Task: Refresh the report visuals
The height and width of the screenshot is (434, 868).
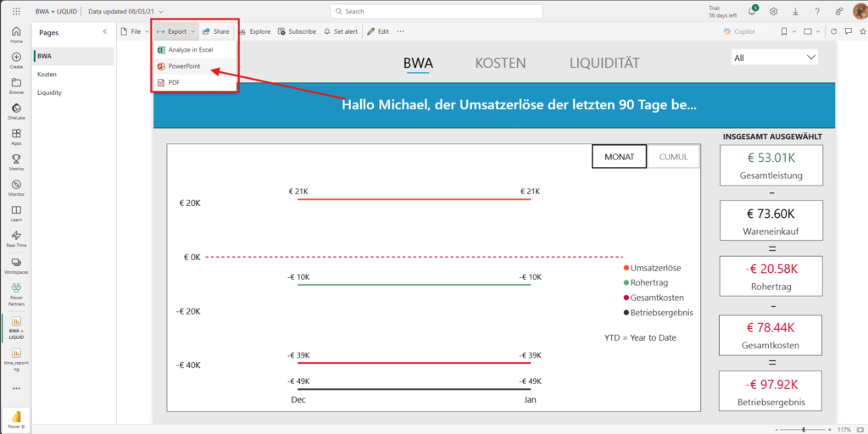Action: (x=833, y=31)
